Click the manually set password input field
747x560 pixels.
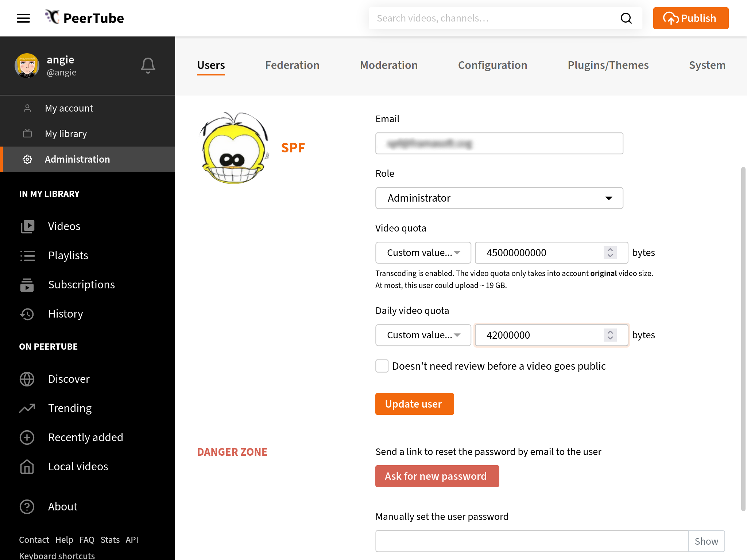[532, 541]
